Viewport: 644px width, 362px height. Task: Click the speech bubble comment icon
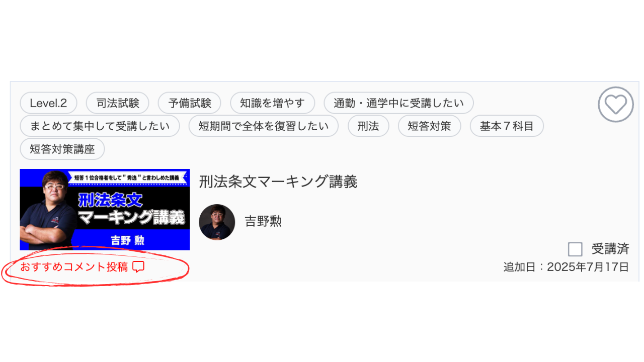point(138,267)
